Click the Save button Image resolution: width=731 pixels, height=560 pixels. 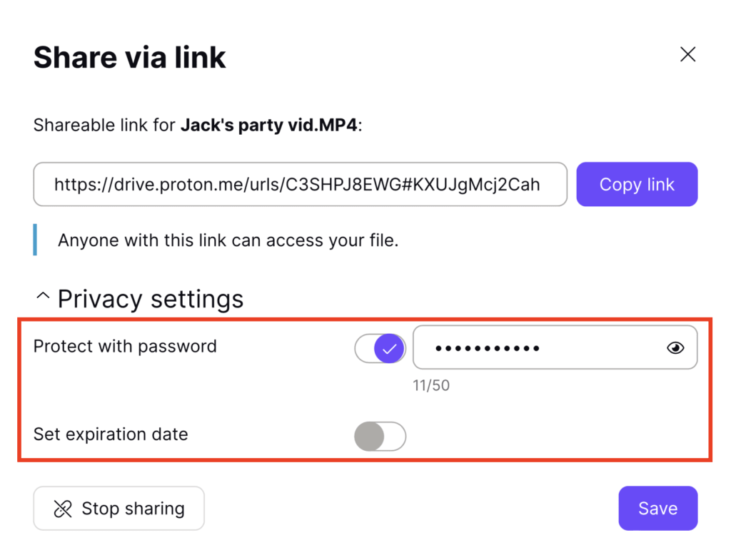(x=657, y=508)
